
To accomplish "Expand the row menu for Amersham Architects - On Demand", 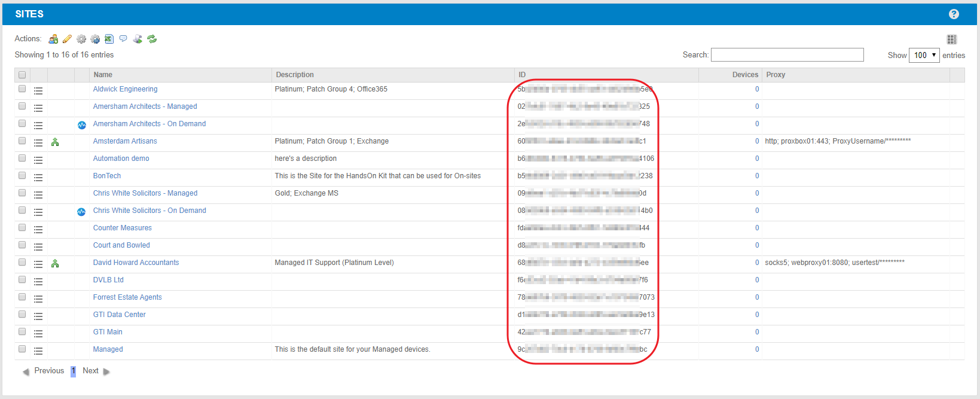I will [38, 126].
